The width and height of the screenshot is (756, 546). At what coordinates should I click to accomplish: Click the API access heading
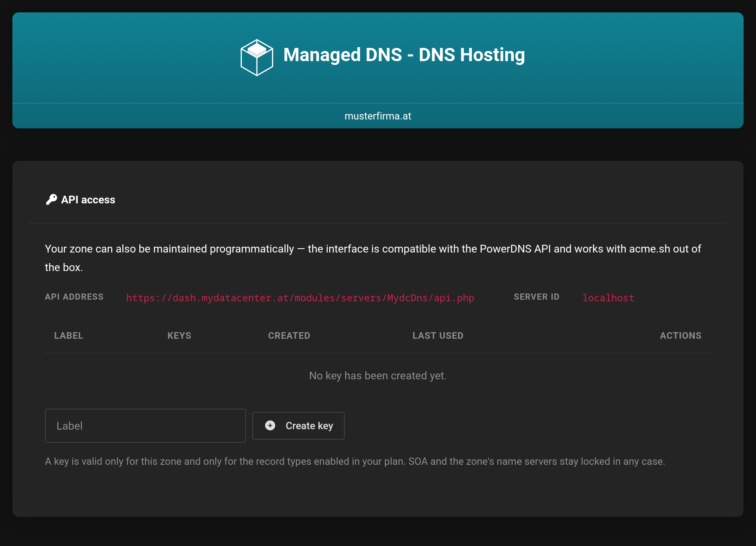(88, 200)
